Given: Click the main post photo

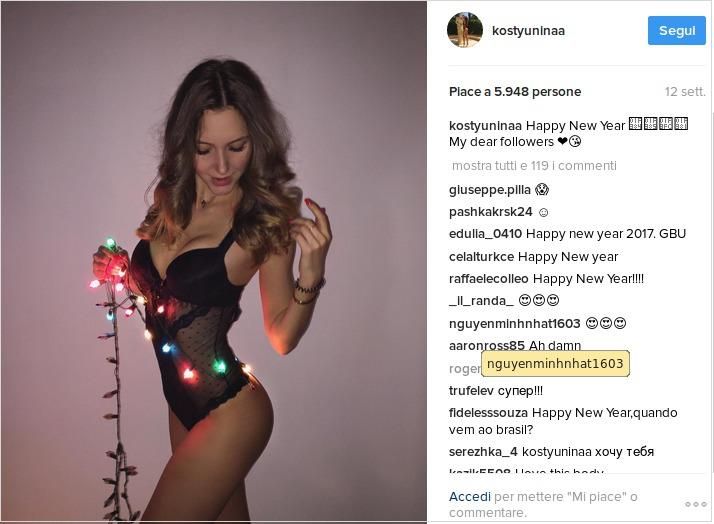Looking at the screenshot, I should pyautogui.click(x=214, y=262).
